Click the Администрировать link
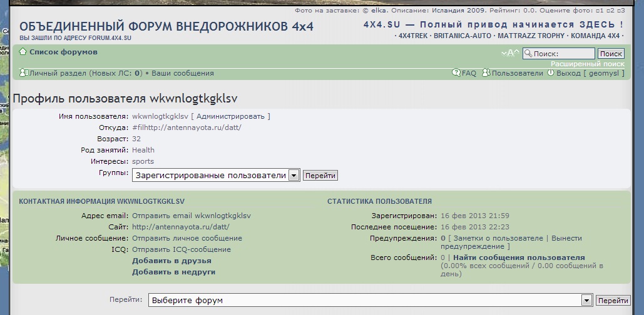 tap(232, 116)
